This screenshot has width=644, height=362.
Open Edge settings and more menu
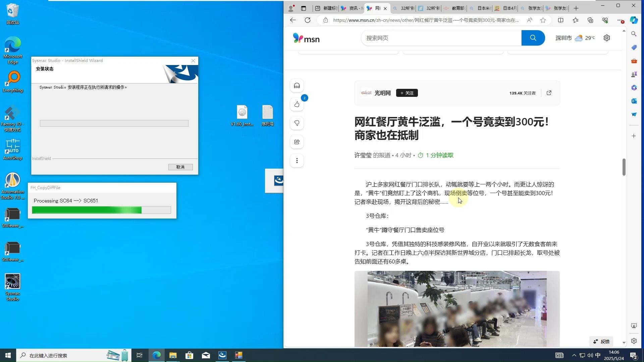619,20
